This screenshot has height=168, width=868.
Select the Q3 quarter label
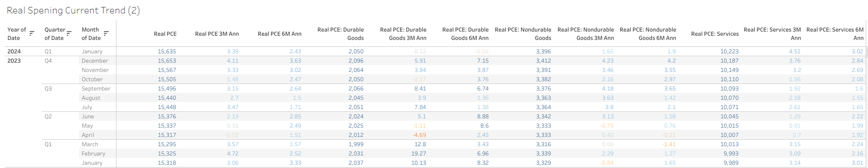48,89
